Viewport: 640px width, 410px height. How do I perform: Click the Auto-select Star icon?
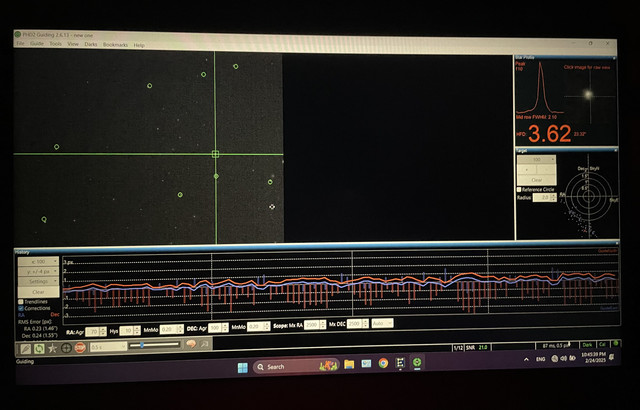coord(53,348)
